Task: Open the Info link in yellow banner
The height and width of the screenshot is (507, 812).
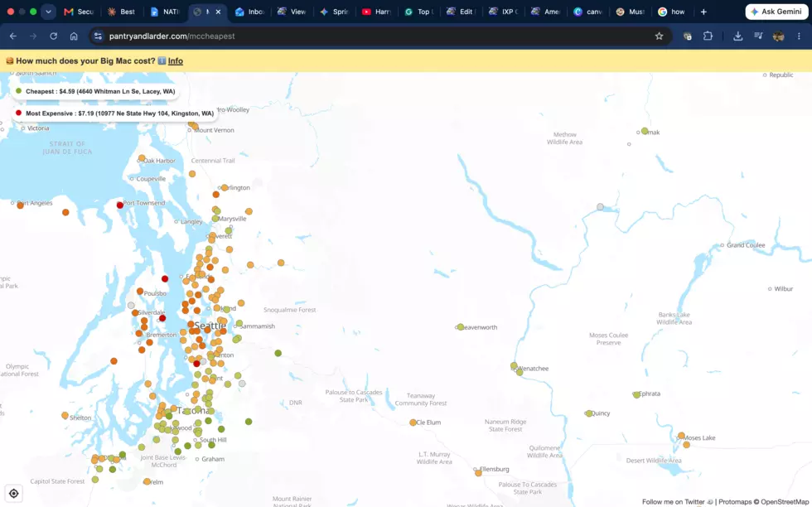Action: click(175, 61)
